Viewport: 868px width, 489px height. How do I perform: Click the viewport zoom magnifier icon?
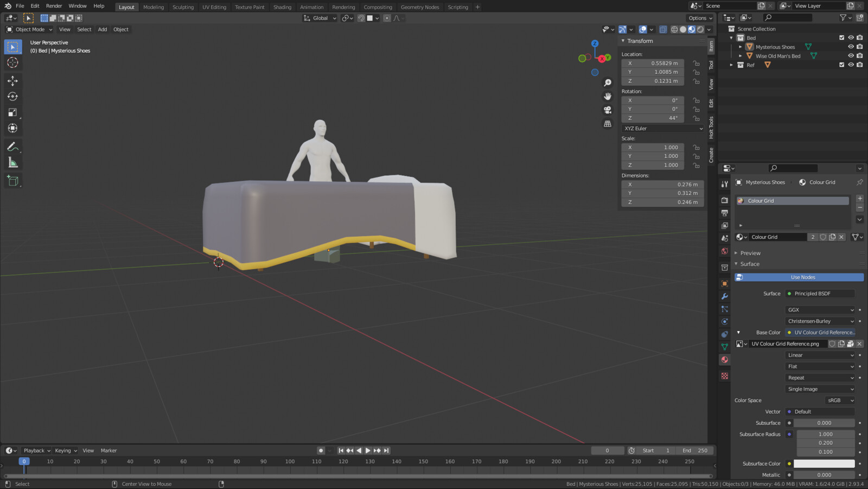[x=608, y=82]
